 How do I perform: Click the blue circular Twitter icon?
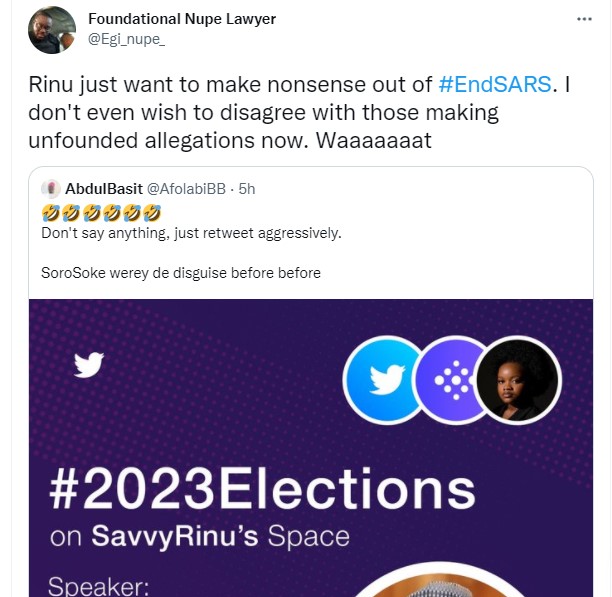pyautogui.click(x=383, y=380)
